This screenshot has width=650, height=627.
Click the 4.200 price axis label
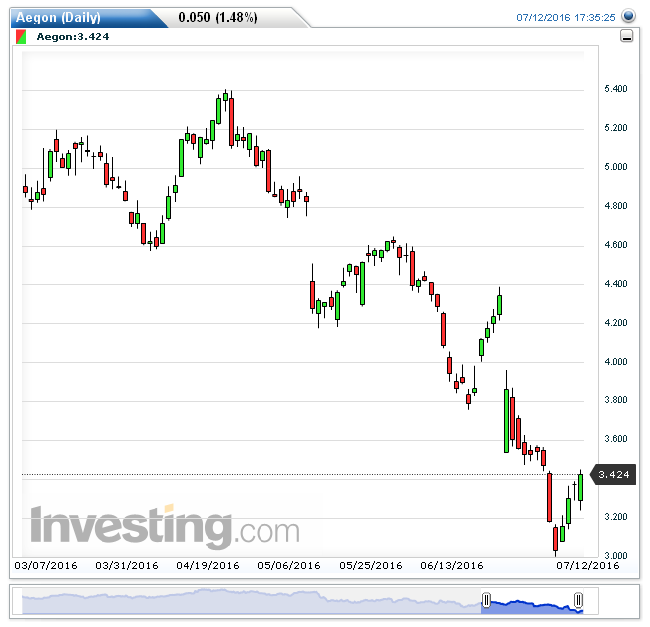pyautogui.click(x=616, y=322)
